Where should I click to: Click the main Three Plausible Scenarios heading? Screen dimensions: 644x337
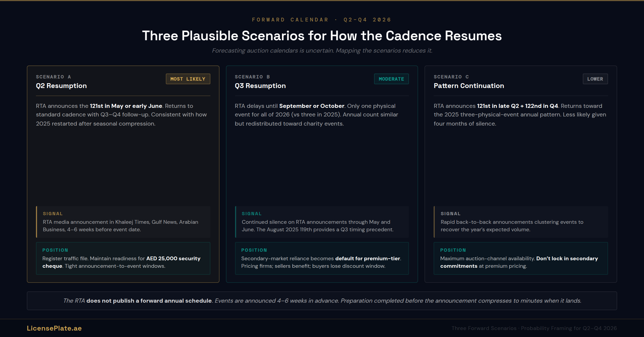click(322, 35)
